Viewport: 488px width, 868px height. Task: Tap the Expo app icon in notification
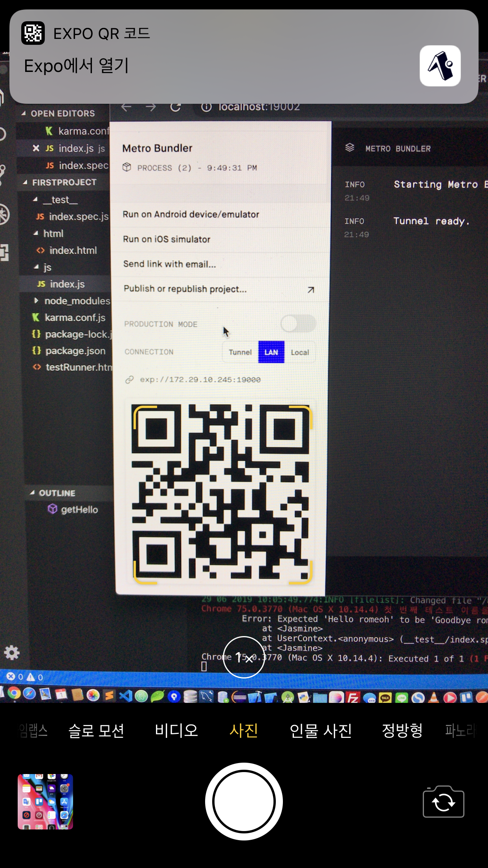pos(440,66)
